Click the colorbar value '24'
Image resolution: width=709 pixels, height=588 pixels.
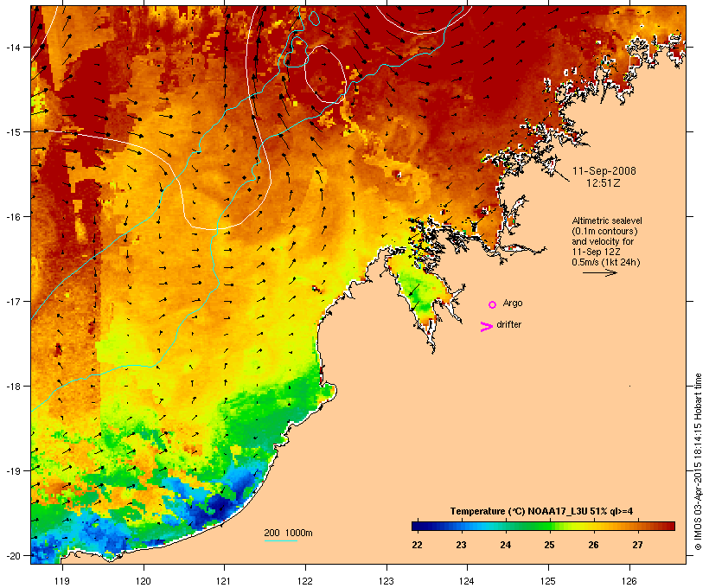(505, 545)
